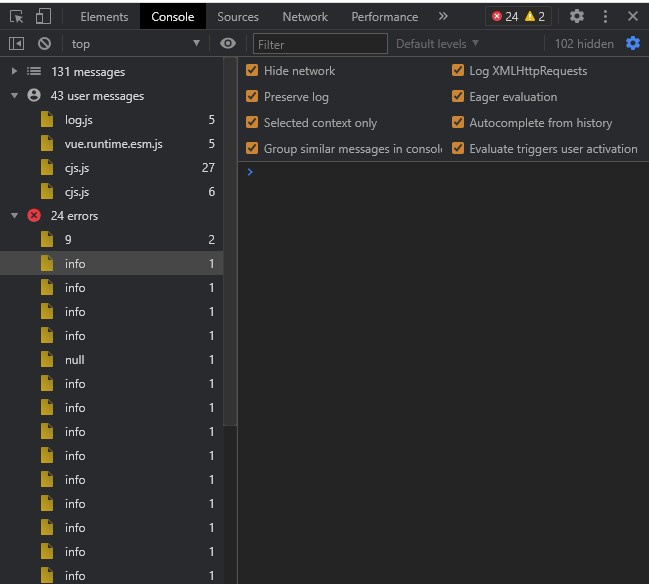Screen dimensions: 649x584
Task: Select the '131 messages' row
Action: [112, 72]
